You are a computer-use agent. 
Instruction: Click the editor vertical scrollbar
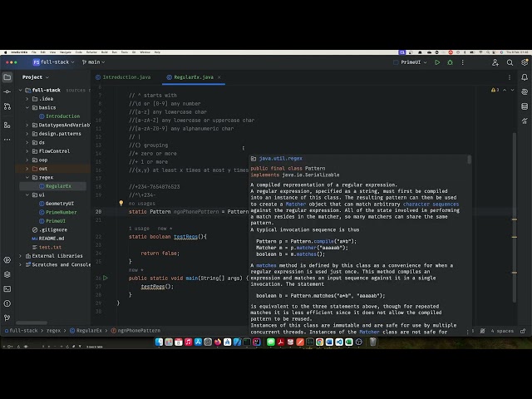(515, 217)
